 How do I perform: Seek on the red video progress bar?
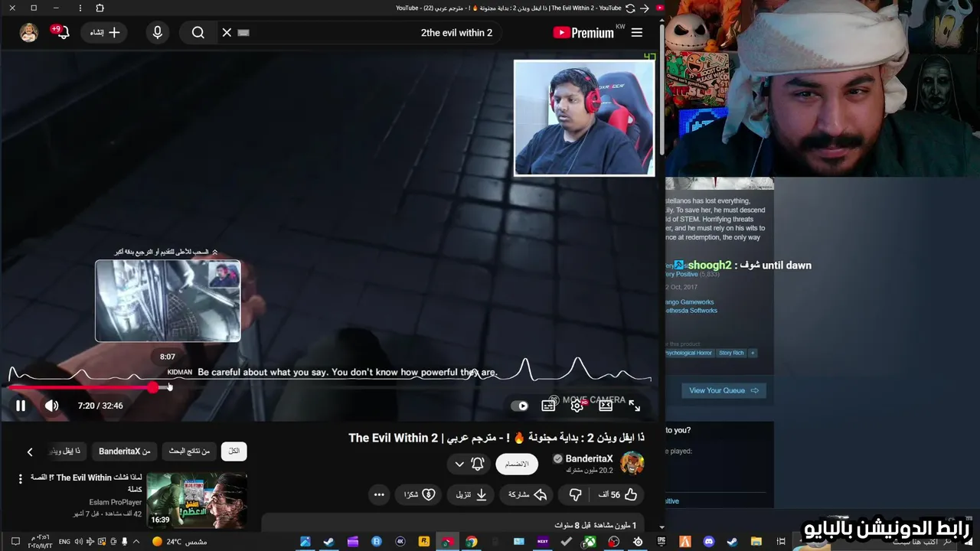click(329, 388)
